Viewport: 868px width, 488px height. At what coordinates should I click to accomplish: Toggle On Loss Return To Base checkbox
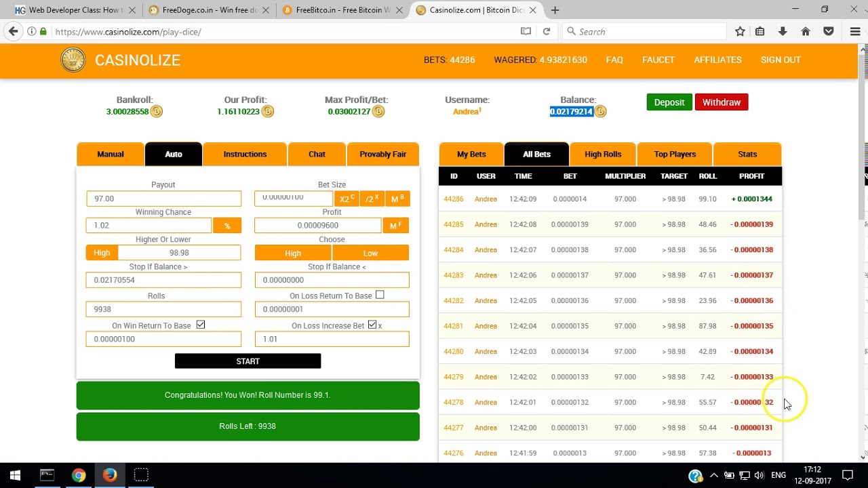coord(380,295)
